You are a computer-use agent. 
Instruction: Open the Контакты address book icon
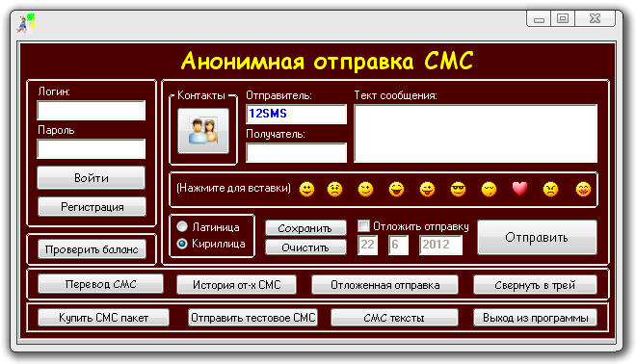pyautogui.click(x=203, y=131)
